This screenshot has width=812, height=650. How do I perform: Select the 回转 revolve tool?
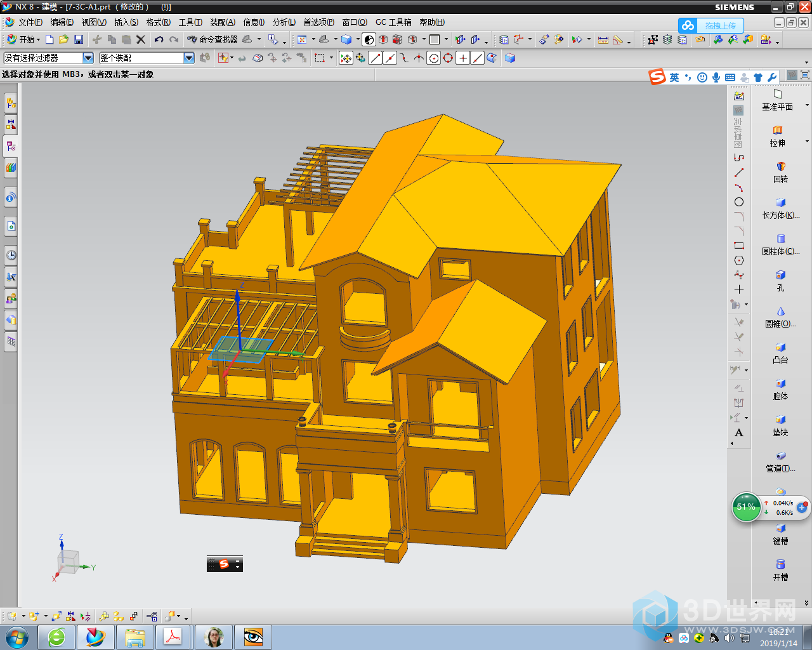point(780,172)
